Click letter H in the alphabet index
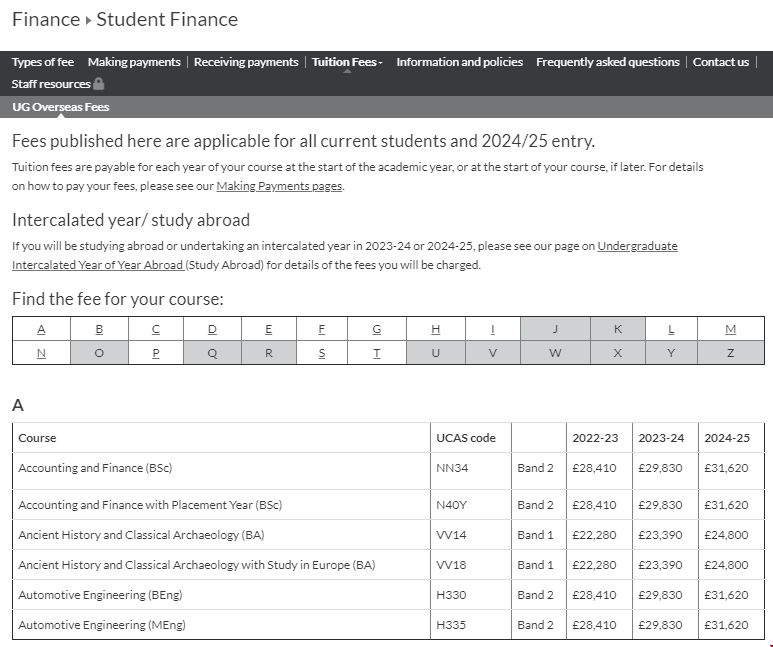 click(x=435, y=329)
